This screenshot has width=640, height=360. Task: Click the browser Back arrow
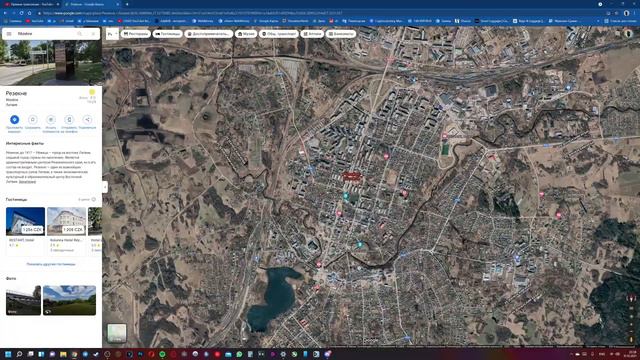coord(5,13)
